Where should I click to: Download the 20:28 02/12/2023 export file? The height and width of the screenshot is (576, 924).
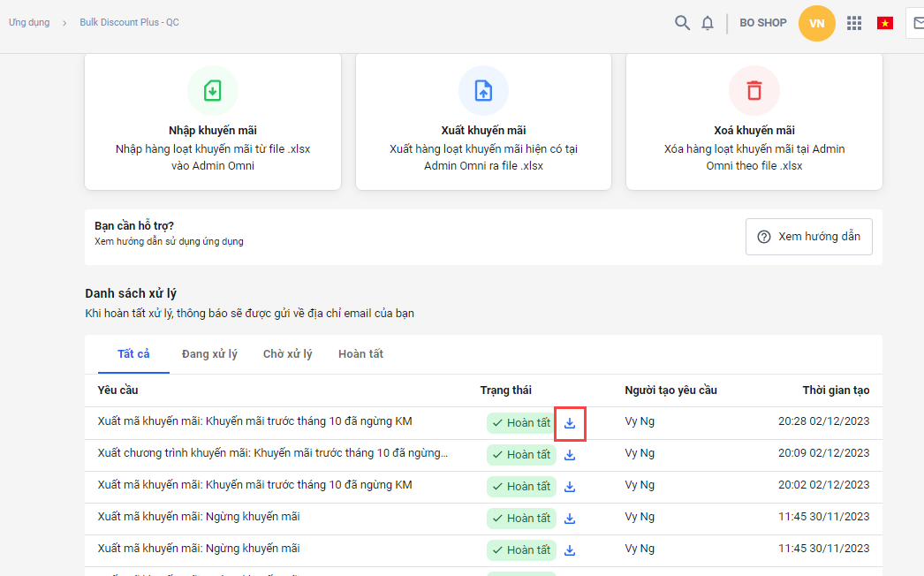click(570, 423)
